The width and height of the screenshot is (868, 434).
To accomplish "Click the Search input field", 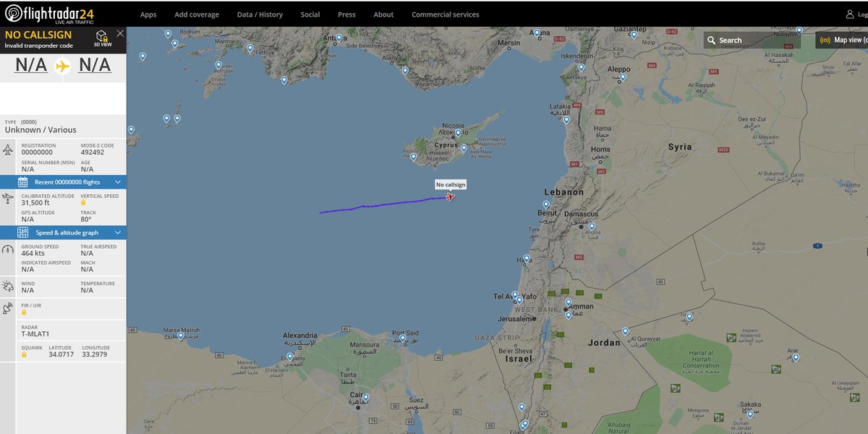I will [x=752, y=41].
